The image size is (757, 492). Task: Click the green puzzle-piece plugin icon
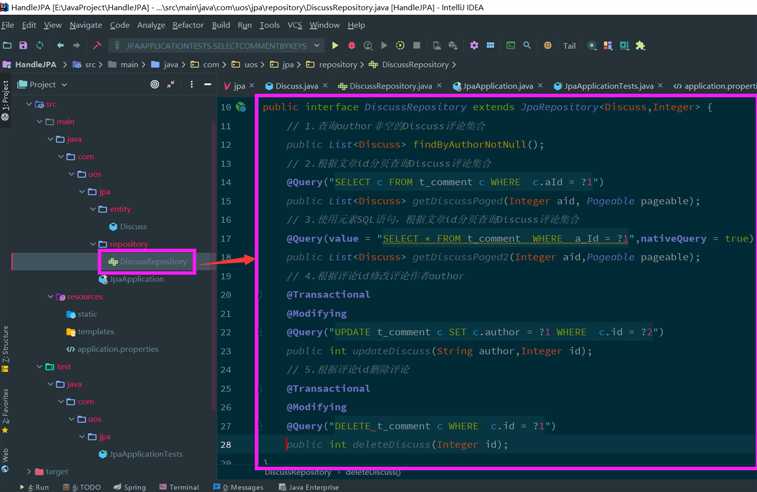(x=640, y=45)
